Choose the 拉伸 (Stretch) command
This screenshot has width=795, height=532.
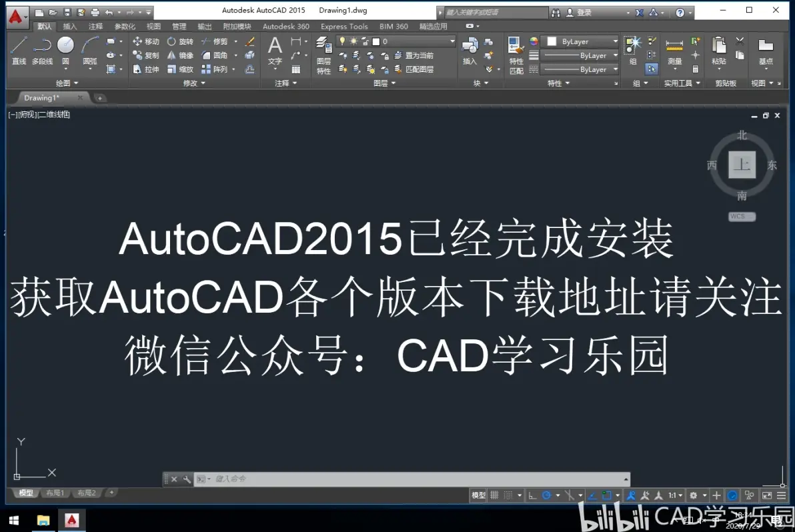(x=145, y=69)
